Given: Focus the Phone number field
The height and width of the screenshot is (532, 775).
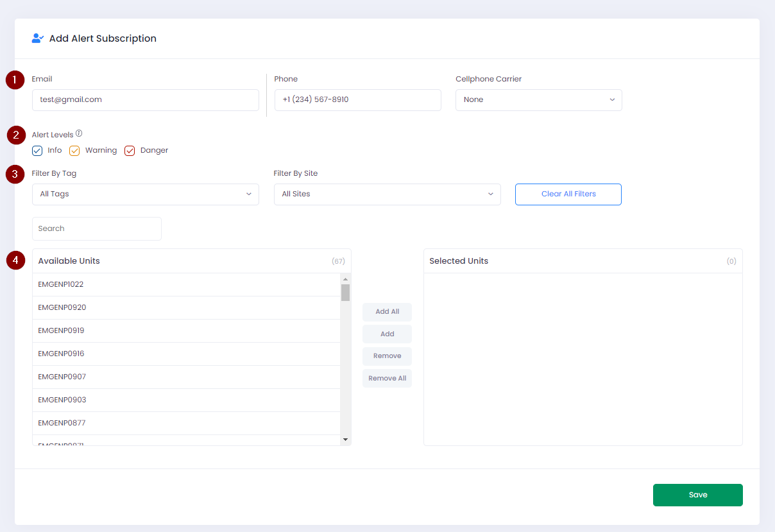Looking at the screenshot, I should [x=357, y=100].
